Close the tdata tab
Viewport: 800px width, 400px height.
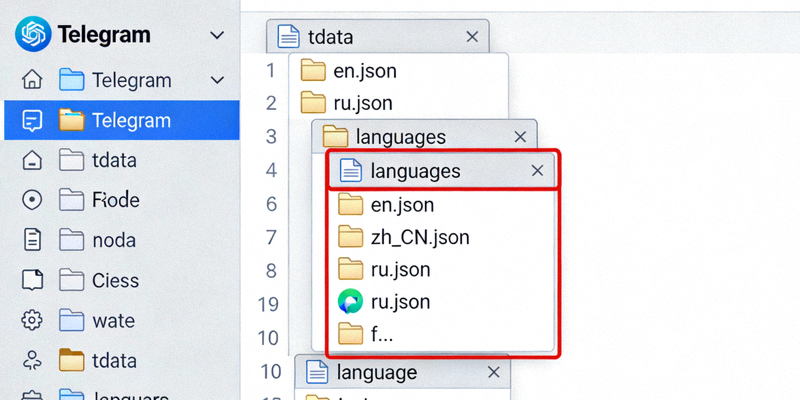pyautogui.click(x=473, y=37)
